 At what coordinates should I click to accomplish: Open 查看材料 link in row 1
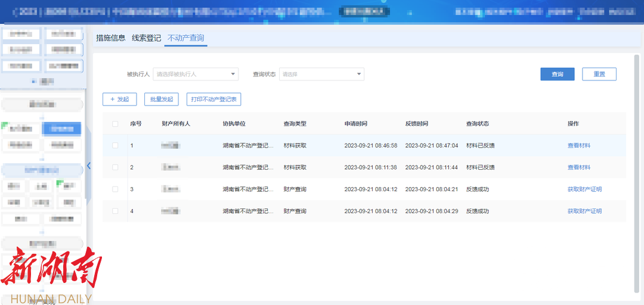click(x=579, y=145)
